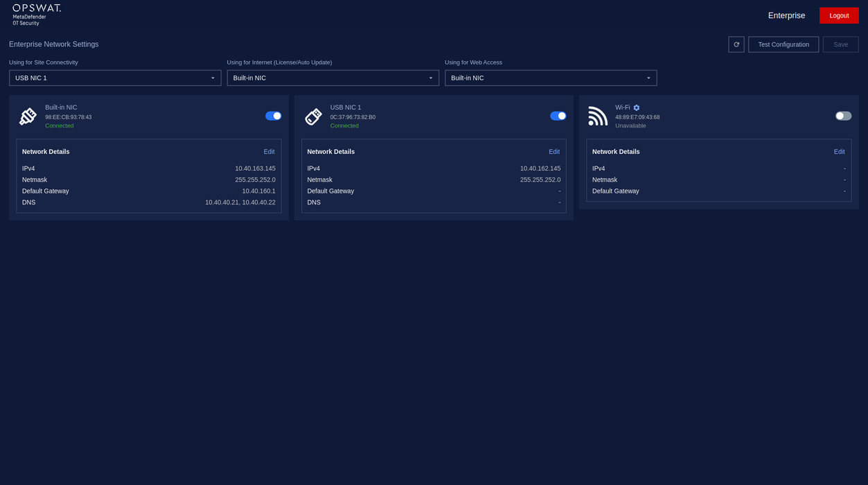
Task: Click MAC address 48:89:E7:09:43:68
Action: (x=637, y=117)
